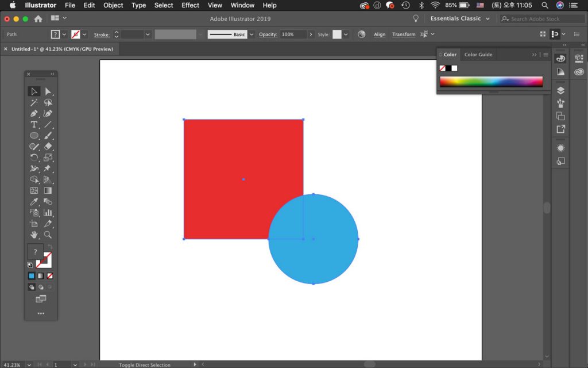
Task: Select the Hand tool
Action: point(34,235)
